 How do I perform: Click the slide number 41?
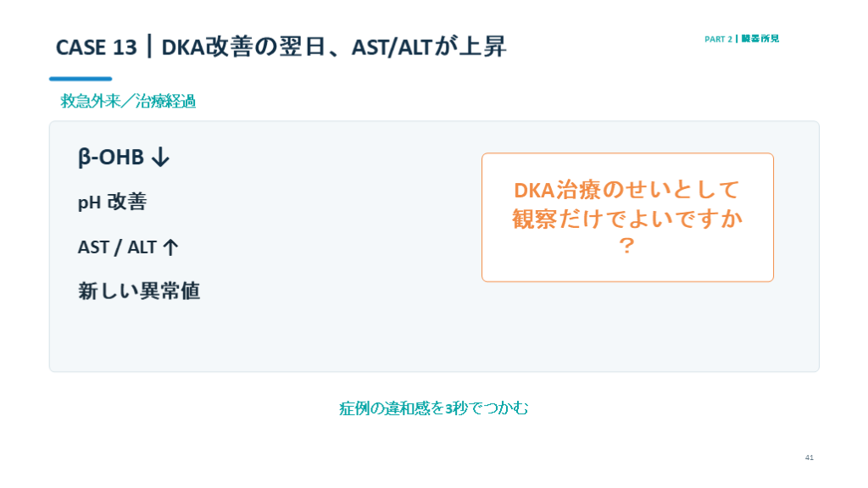coord(810,457)
